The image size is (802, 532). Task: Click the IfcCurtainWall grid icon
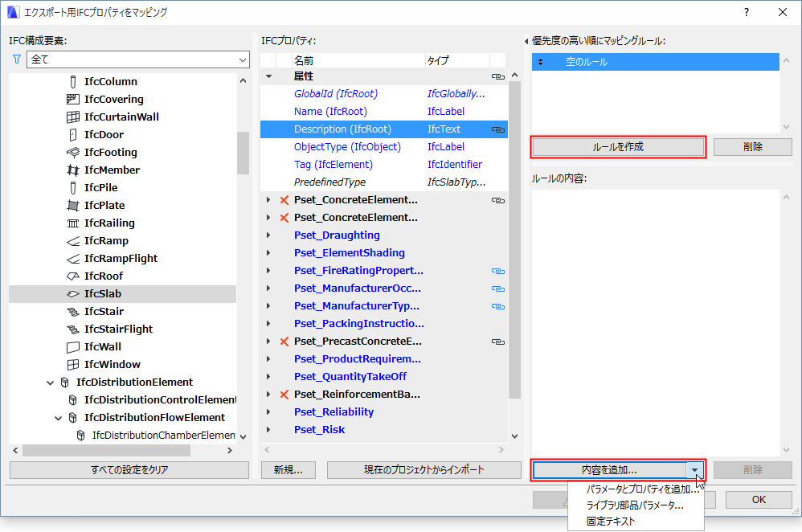click(x=73, y=117)
